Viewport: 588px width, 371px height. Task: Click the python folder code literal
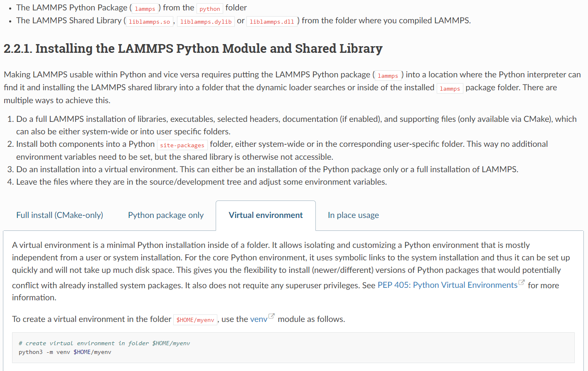coord(209,9)
